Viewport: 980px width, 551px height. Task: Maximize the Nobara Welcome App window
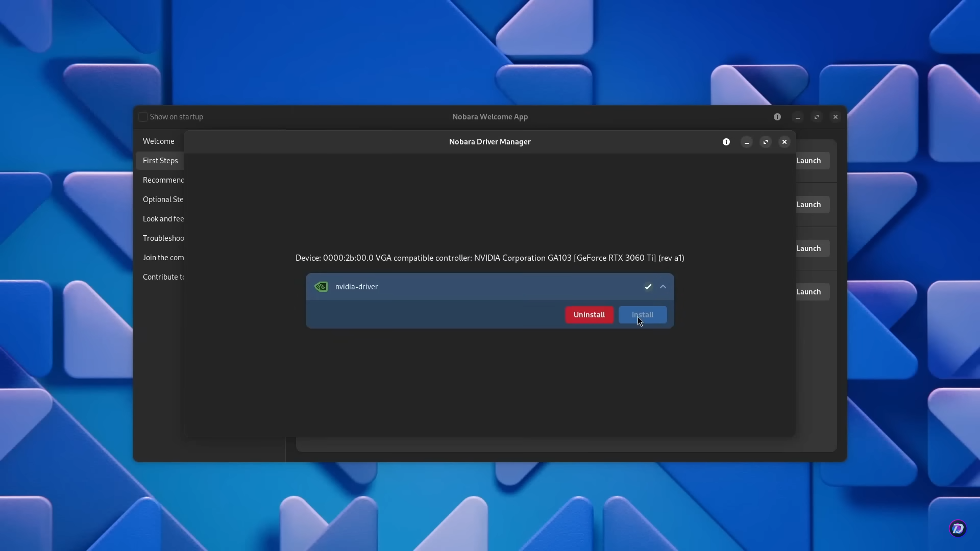pos(817,116)
